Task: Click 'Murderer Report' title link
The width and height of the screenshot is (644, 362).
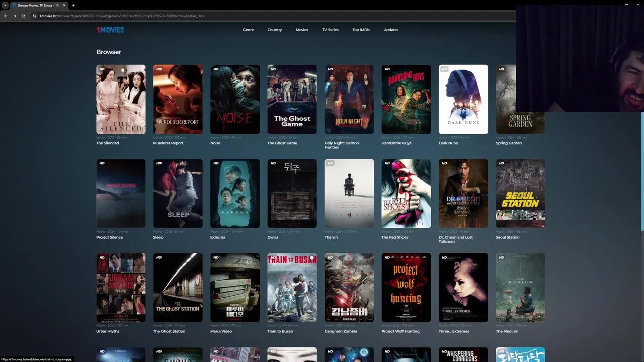Action: [168, 143]
